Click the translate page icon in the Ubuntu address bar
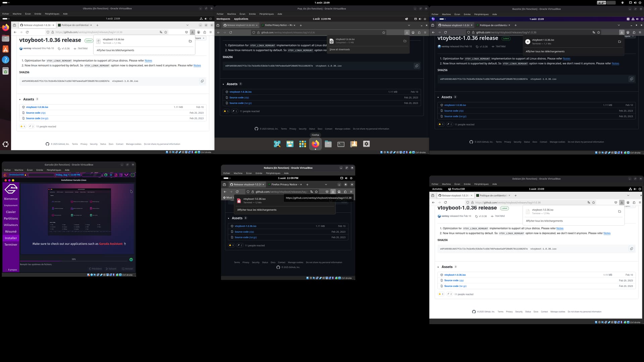Image resolution: width=644 pixels, height=362 pixels. 161,32
